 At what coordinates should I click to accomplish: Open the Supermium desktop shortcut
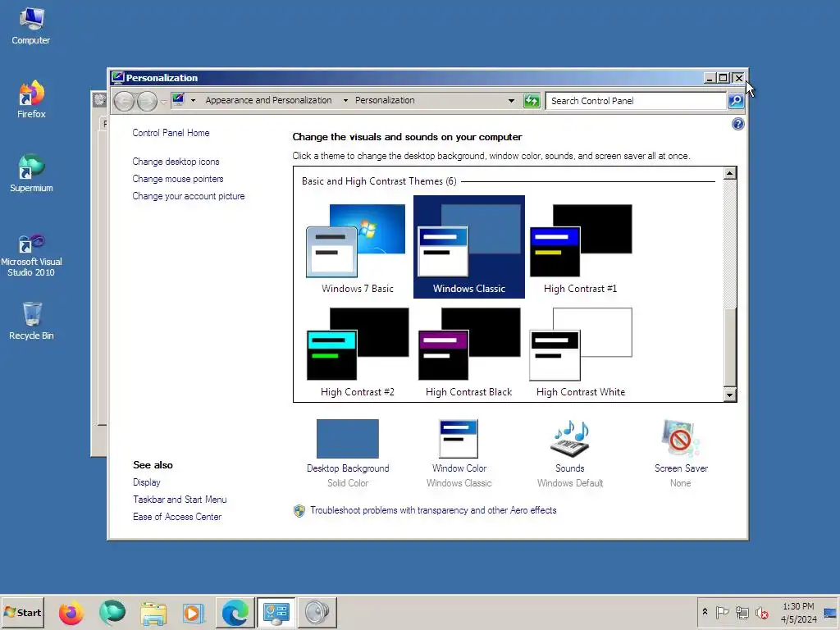(x=31, y=173)
